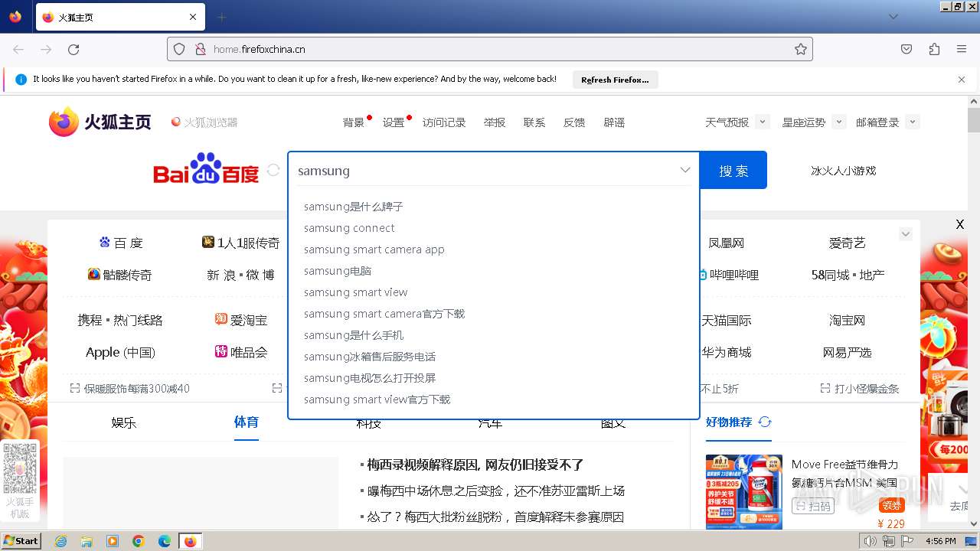Collapse search suggestions with the chevron
980x551 pixels.
[x=685, y=170]
